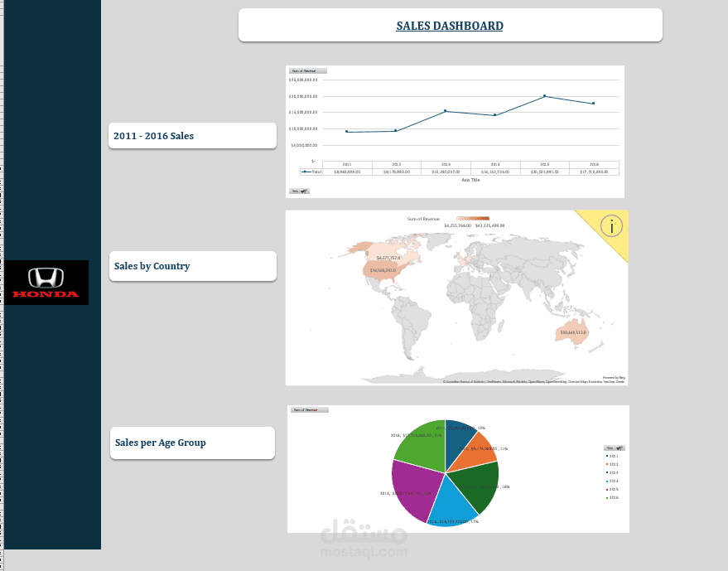Click the 2011 legend marker in pie chart legend
This screenshot has width=728, height=571.
point(607,456)
